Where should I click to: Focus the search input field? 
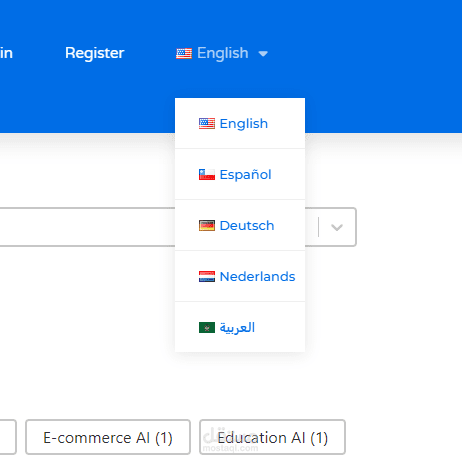coord(87,227)
